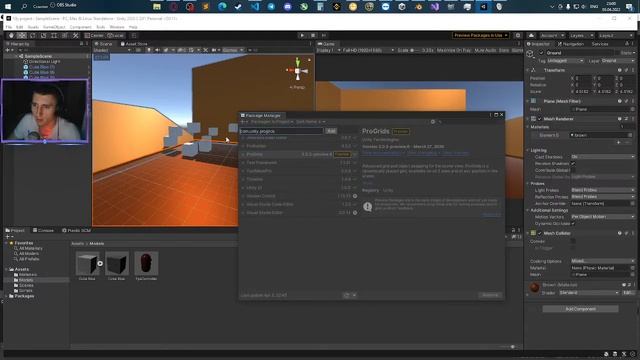
Task: Click the Hierarchy add (+) button
Action: point(8,50)
